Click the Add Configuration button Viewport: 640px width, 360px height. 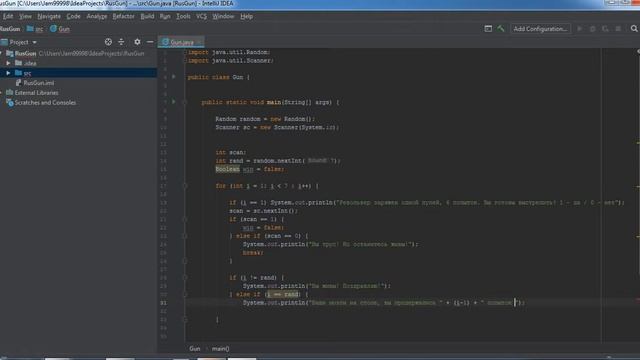pyautogui.click(x=540, y=29)
